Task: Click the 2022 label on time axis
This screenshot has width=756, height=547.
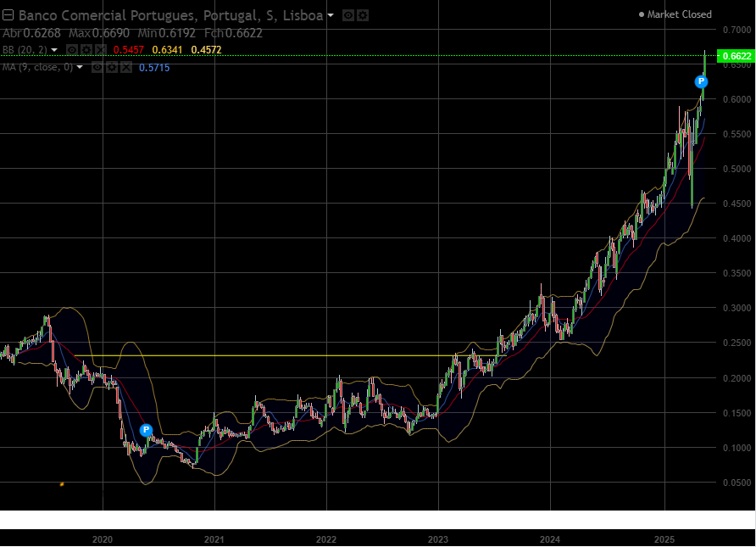Action: [326, 539]
